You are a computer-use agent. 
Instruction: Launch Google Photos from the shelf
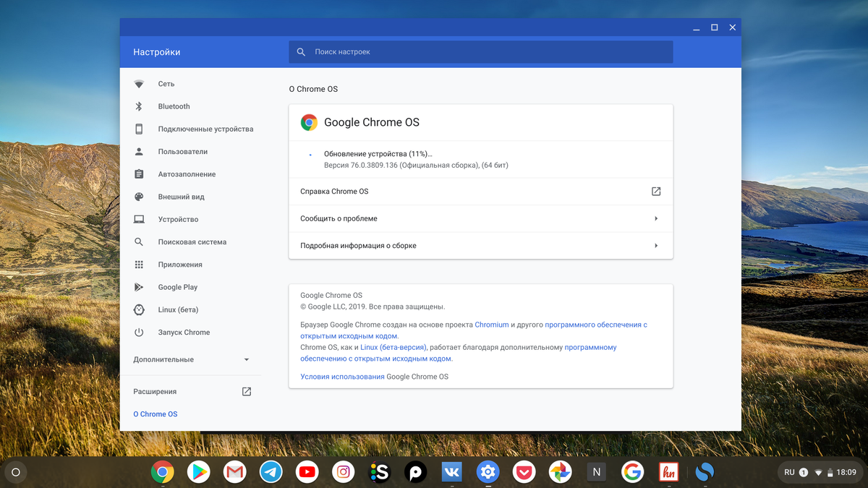[x=560, y=471]
